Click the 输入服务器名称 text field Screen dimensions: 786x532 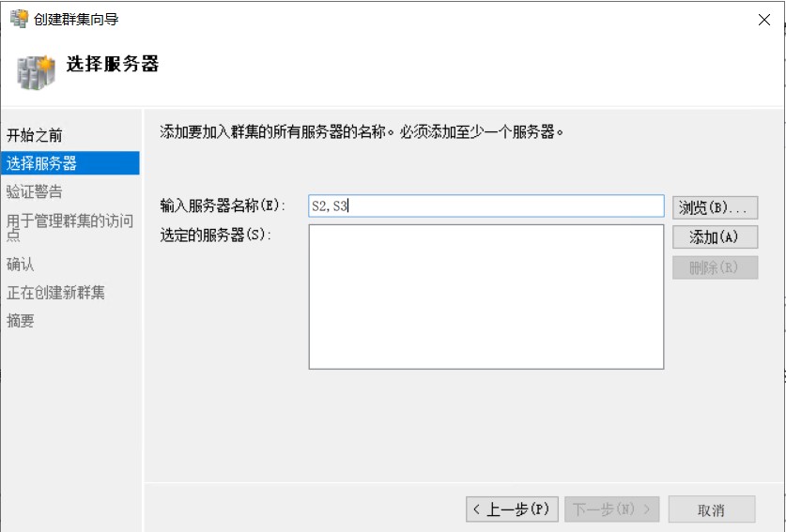point(486,205)
